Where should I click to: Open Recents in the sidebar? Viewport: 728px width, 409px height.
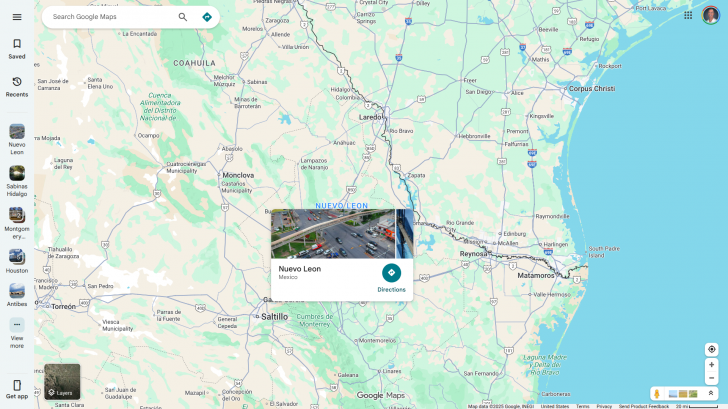pos(17,86)
